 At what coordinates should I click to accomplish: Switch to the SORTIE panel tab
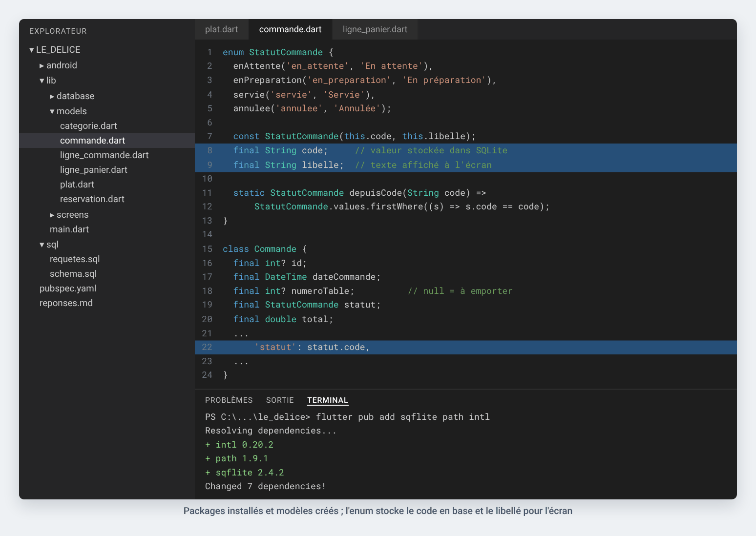280,400
